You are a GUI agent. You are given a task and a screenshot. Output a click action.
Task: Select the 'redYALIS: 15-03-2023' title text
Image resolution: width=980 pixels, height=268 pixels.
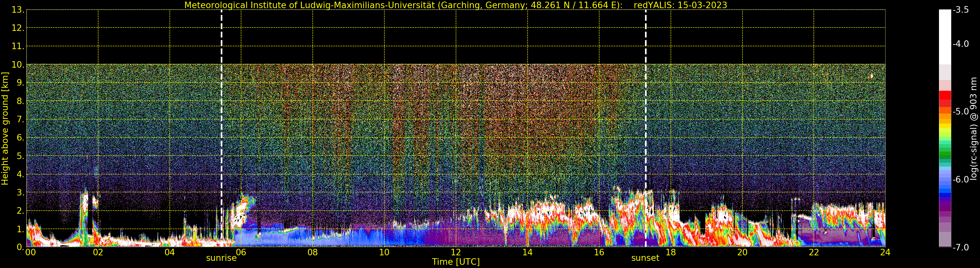click(x=680, y=5)
